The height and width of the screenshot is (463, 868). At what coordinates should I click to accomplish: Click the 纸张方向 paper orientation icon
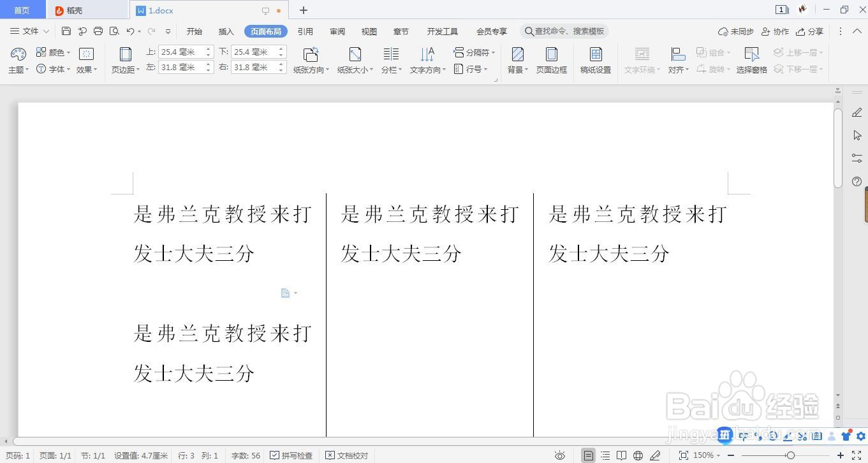tap(311, 54)
